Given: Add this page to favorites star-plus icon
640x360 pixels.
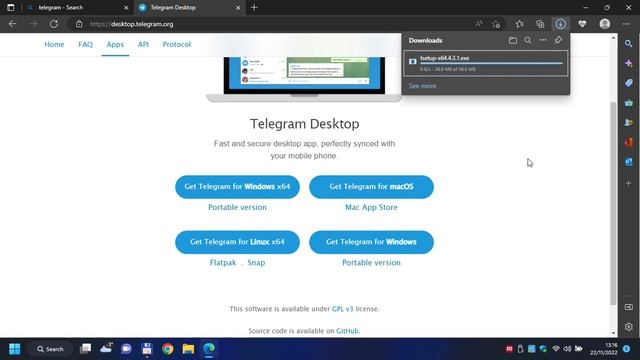Looking at the screenshot, I should tap(496, 24).
